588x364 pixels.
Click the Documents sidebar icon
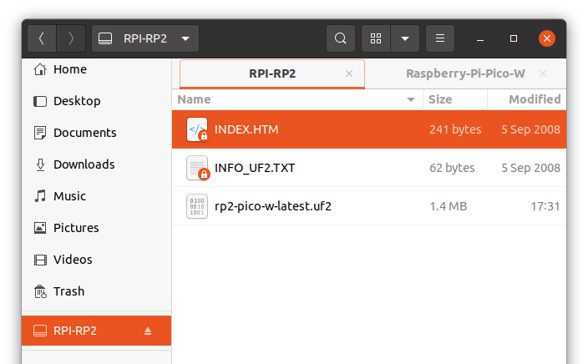click(x=40, y=133)
